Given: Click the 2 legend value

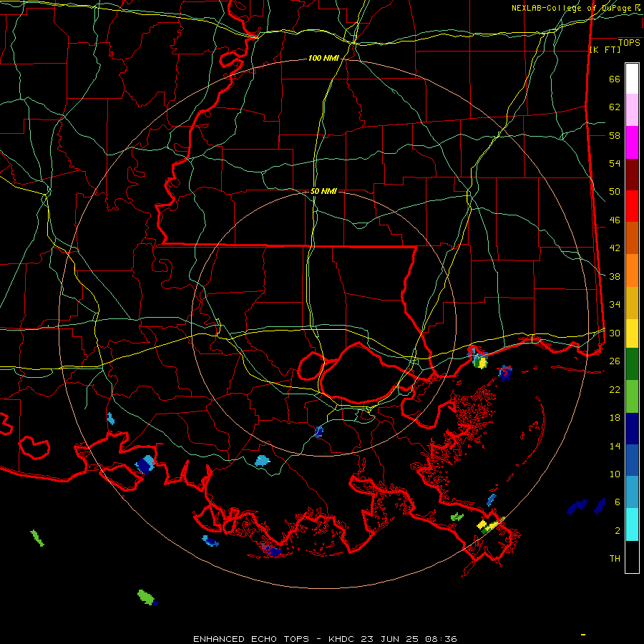Looking at the screenshot, I should pyautogui.click(x=618, y=531).
